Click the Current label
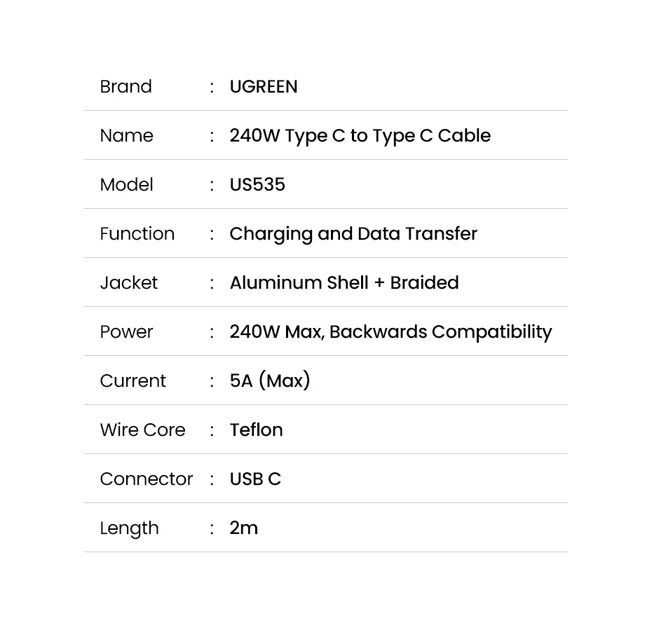Screen dimensions: 652x644 pos(133,381)
